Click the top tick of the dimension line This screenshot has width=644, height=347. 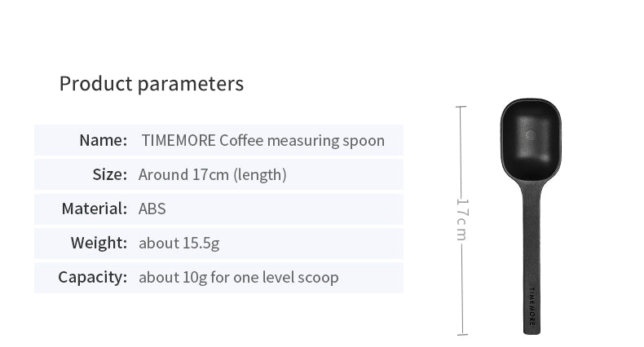pyautogui.click(x=461, y=106)
